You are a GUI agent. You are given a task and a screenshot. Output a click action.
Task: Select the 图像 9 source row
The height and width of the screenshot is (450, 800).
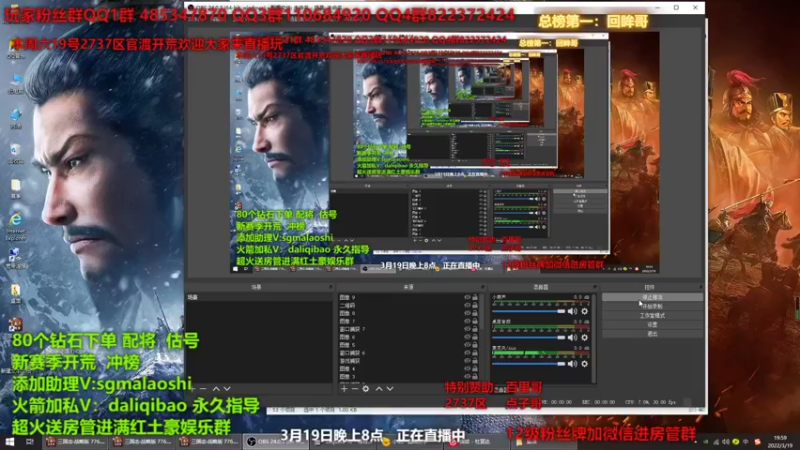coord(409,297)
